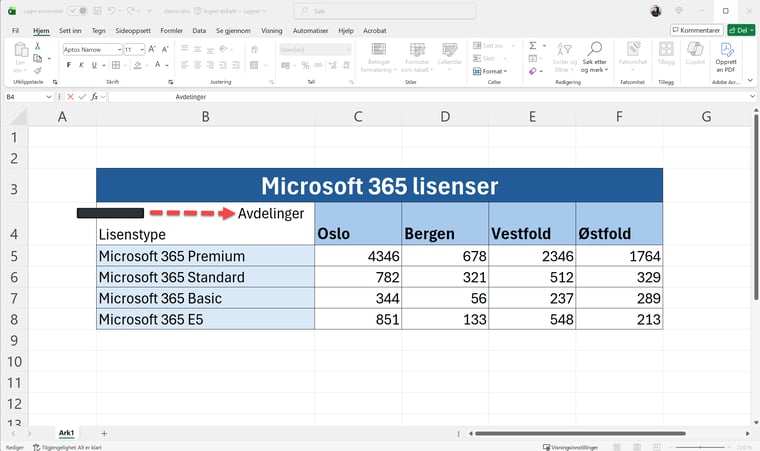This screenshot has height=451, width=760.
Task: Click the Cut scissors icon
Action: click(37, 46)
